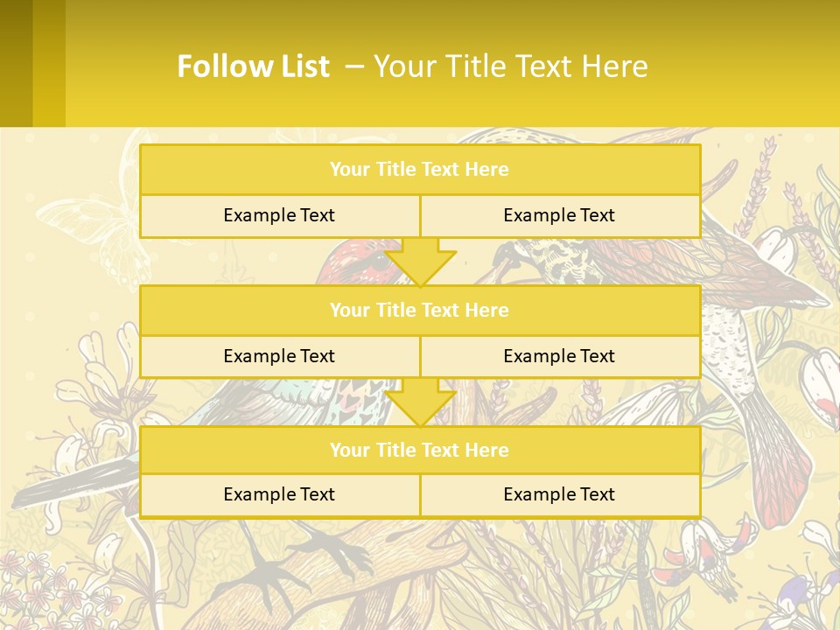
Task: Select the bottom "Your Title Text Here" header bar
Action: pyautogui.click(x=419, y=450)
